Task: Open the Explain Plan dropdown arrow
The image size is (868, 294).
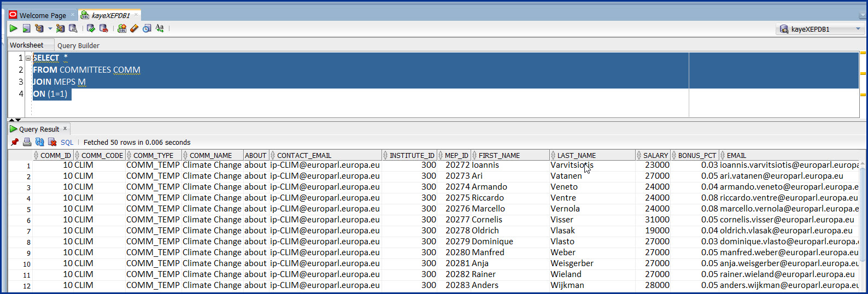Action: click(x=50, y=28)
